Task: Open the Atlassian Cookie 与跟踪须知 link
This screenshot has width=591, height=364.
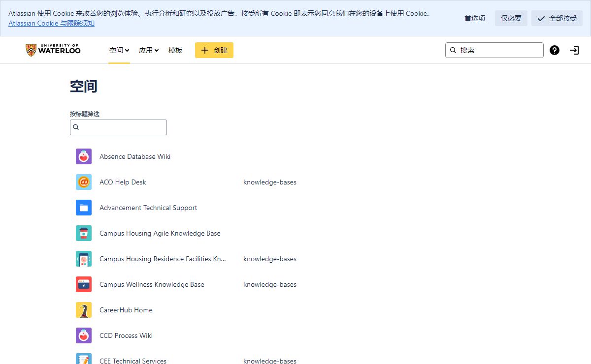Action: tap(52, 23)
